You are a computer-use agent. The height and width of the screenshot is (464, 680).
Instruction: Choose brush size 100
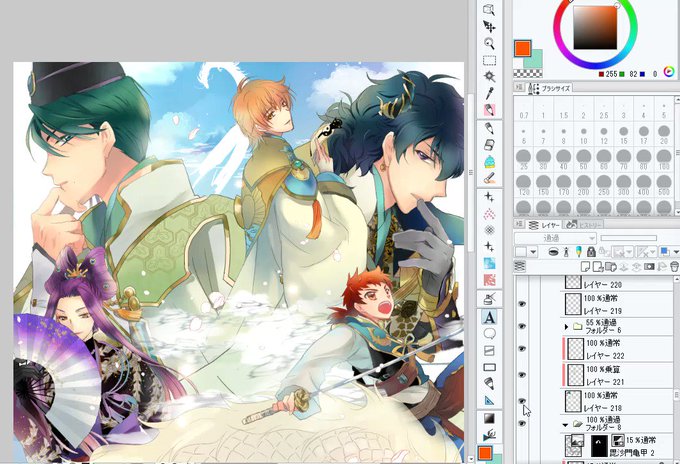[x=664, y=160]
